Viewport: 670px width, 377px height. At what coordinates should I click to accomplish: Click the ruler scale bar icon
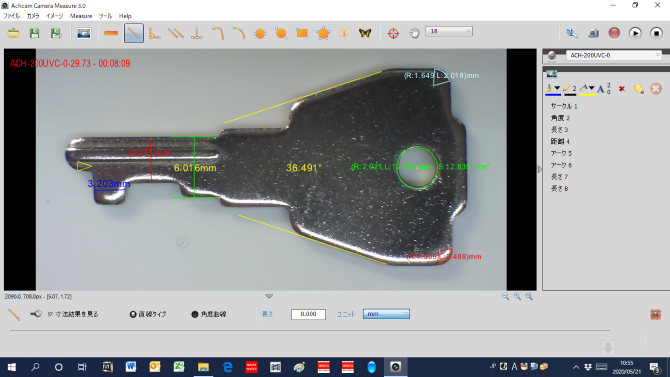111,33
